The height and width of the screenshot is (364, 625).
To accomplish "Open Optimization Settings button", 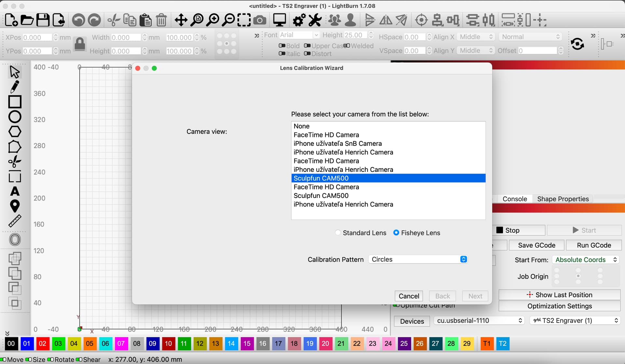I will click(x=559, y=306).
